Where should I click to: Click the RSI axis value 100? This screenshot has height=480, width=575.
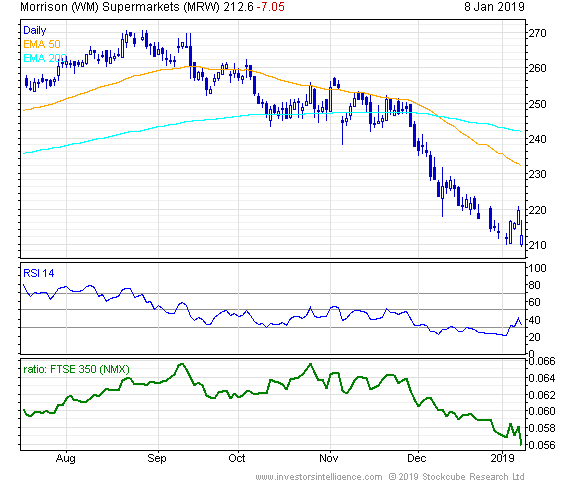point(538,268)
